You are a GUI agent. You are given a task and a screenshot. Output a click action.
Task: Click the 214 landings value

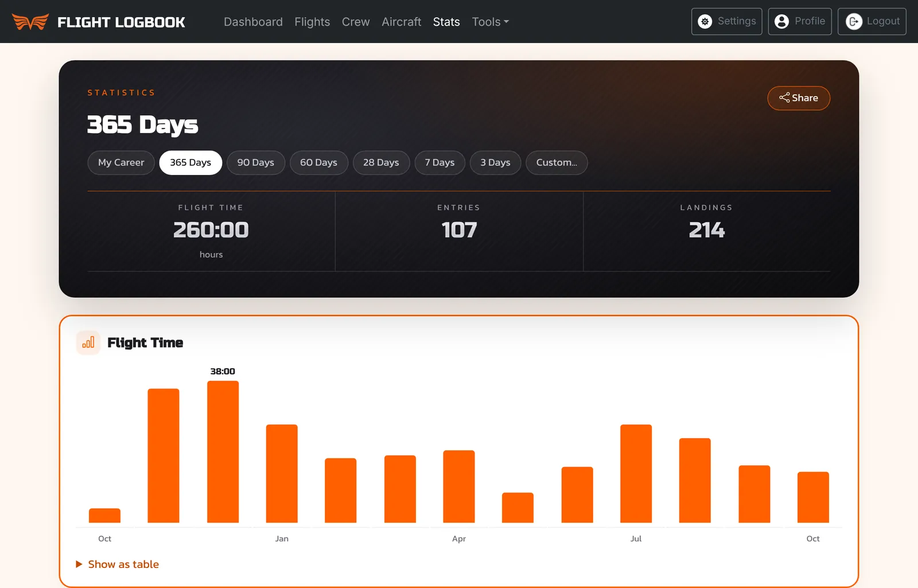tap(707, 230)
